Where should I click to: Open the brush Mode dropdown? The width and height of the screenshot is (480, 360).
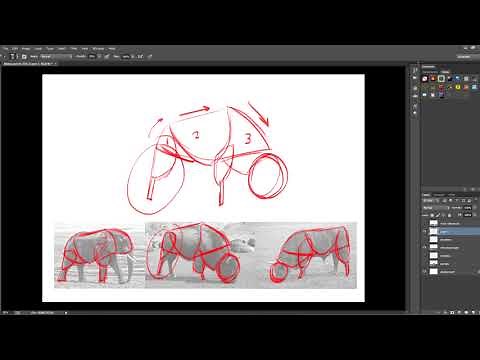(x=56, y=57)
